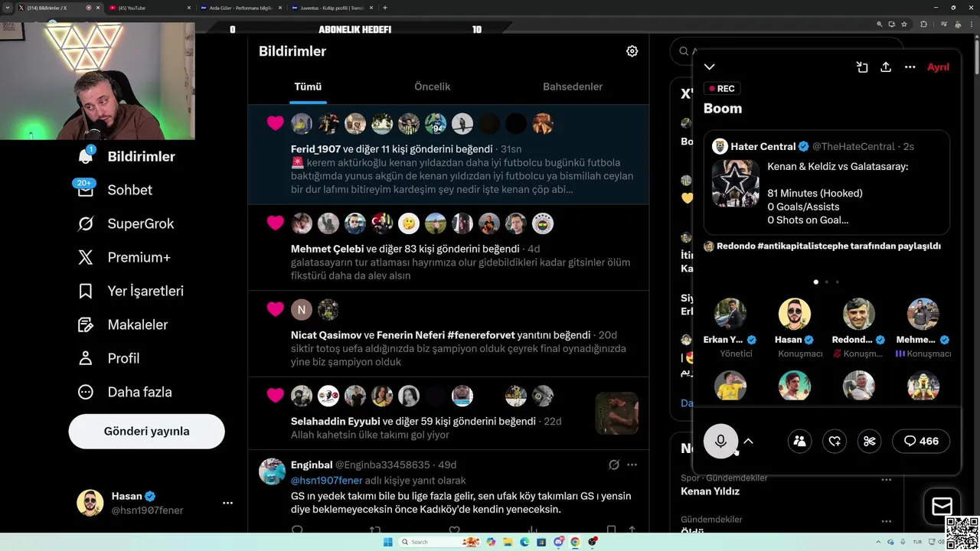Open Selahaddin Eyyubi like notification
This screenshot has width=980, height=551.
(x=449, y=413)
